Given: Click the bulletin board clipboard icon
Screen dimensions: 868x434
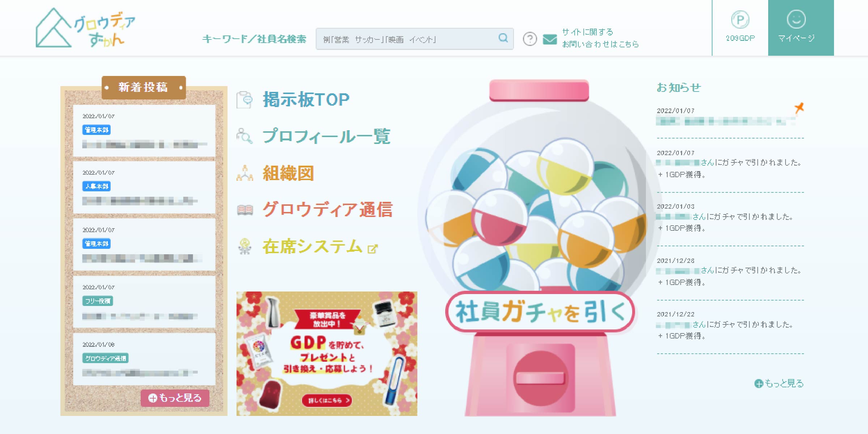Looking at the screenshot, I should tap(244, 100).
